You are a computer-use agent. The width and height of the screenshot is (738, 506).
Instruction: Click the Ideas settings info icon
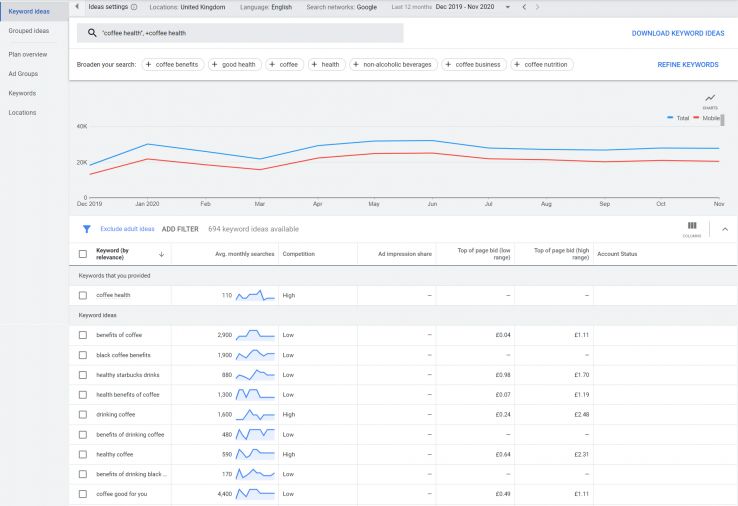pyautogui.click(x=134, y=7)
